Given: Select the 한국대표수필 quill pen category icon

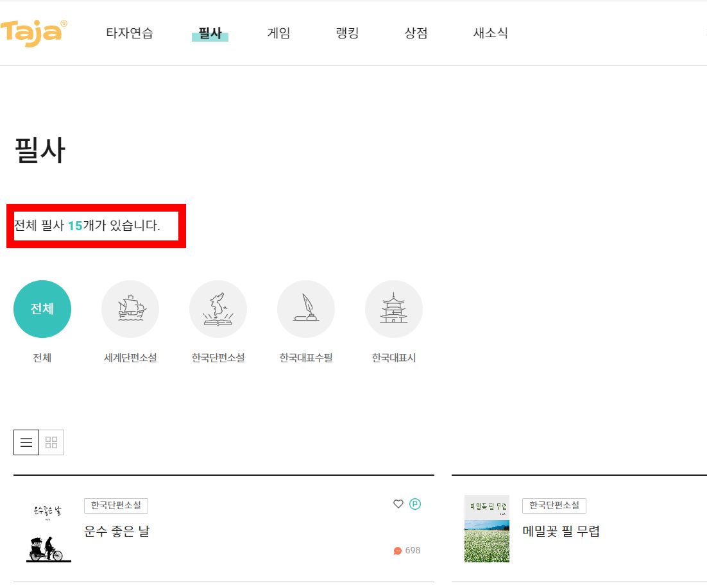Looking at the screenshot, I should point(306,308).
